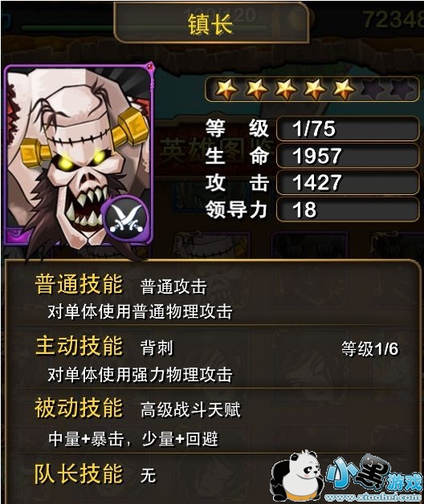Screen dimensions: 424x504
Task: Click the www.xiaohei.com watermark link
Action: tap(373, 498)
